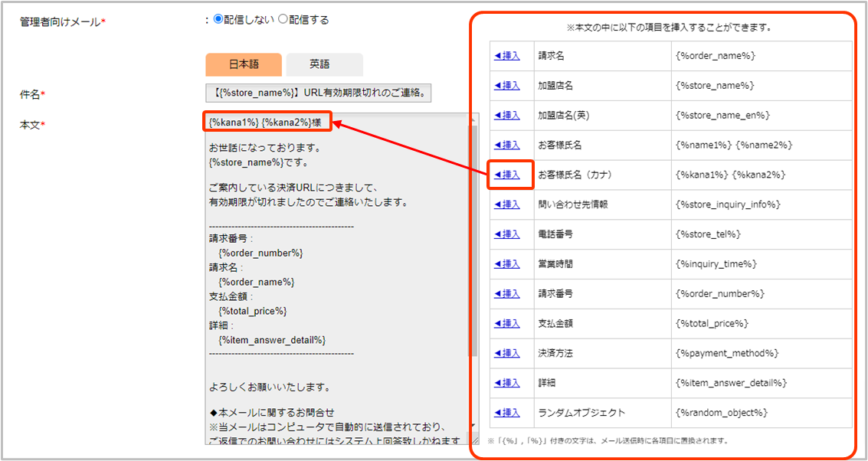Insert the 決済方法 payment_method placeholder

[507, 353]
